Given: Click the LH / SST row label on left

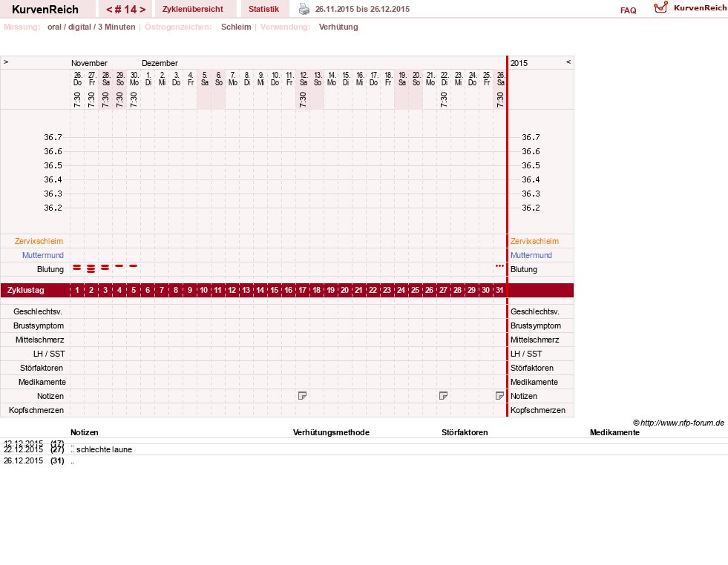Looking at the screenshot, I should pos(49,354).
